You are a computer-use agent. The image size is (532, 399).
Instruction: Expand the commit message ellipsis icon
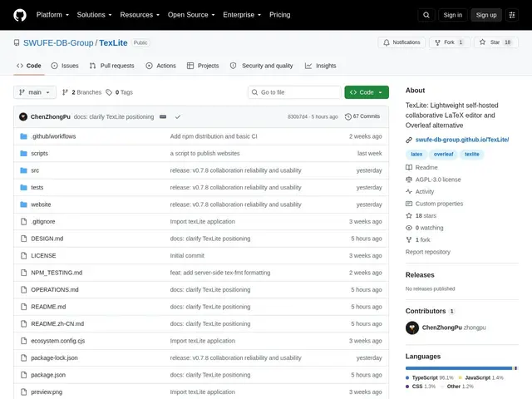[x=163, y=116]
